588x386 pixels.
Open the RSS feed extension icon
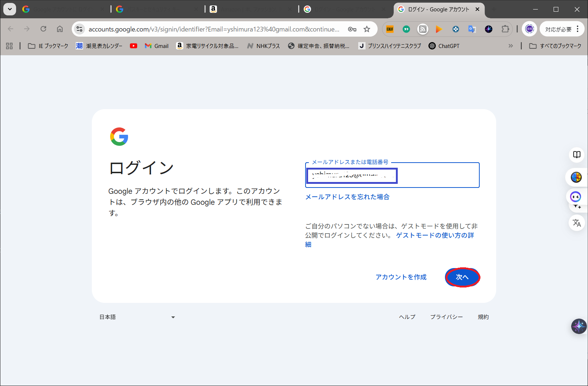point(423,29)
